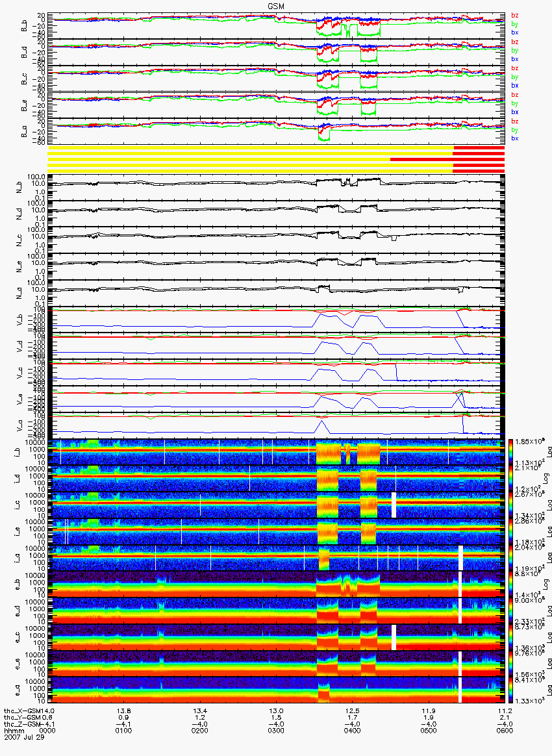Click the 0100 time tick label
The width and height of the screenshot is (552, 756).
[x=124, y=731]
